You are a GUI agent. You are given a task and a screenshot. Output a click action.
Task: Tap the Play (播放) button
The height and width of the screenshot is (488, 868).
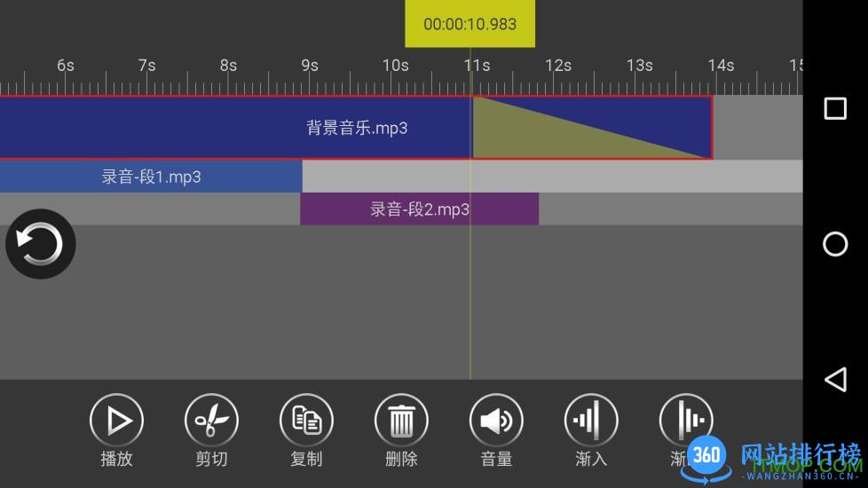pos(116,421)
